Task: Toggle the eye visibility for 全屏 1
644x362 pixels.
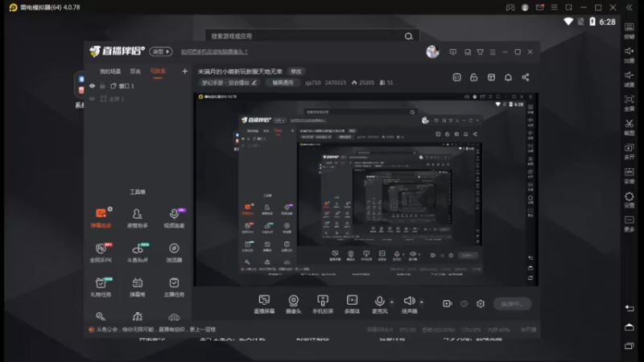Action: pyautogui.click(x=92, y=98)
